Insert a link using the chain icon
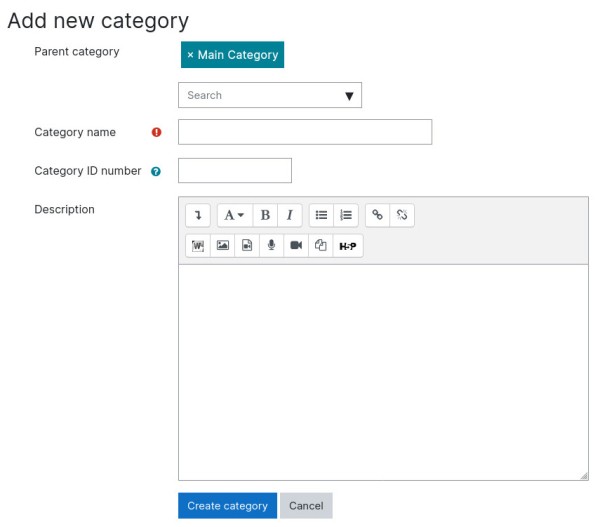Viewport: 600px width, 527px height. pyautogui.click(x=377, y=215)
